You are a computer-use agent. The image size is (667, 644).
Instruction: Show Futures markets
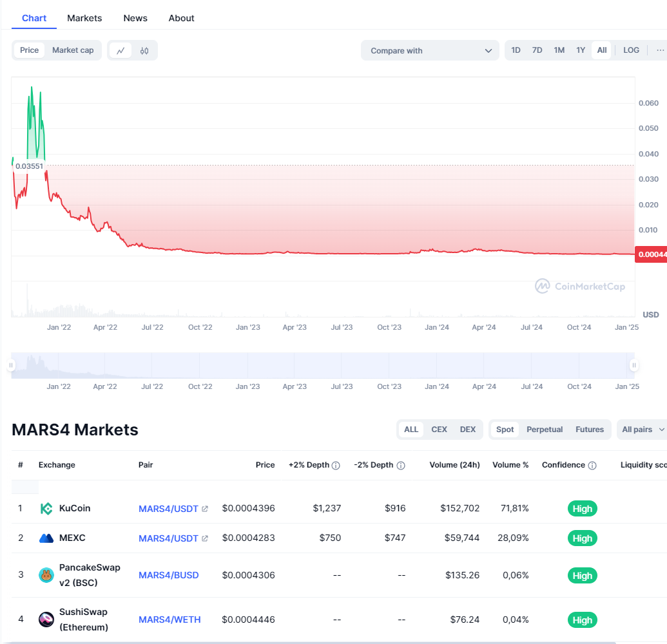[x=590, y=430]
